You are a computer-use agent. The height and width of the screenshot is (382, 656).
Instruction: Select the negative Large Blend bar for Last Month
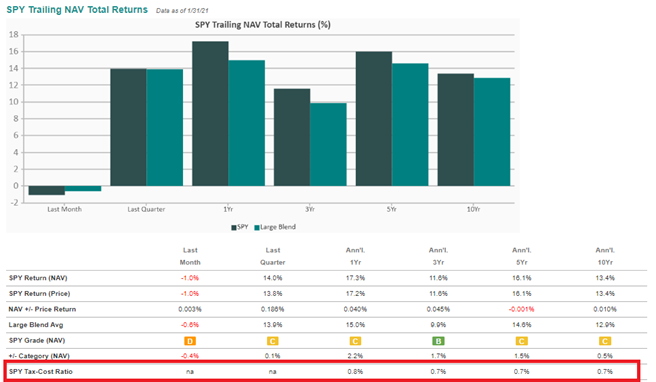[x=83, y=189]
